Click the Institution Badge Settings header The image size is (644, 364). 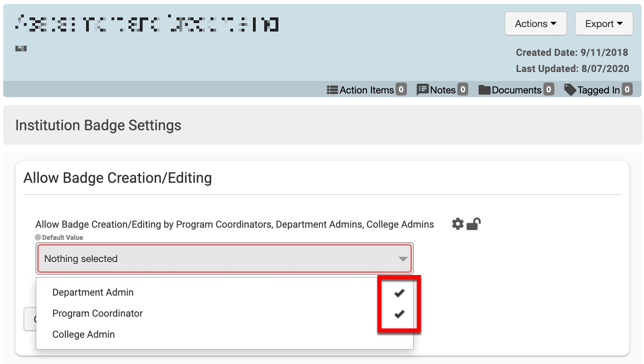coord(98,125)
